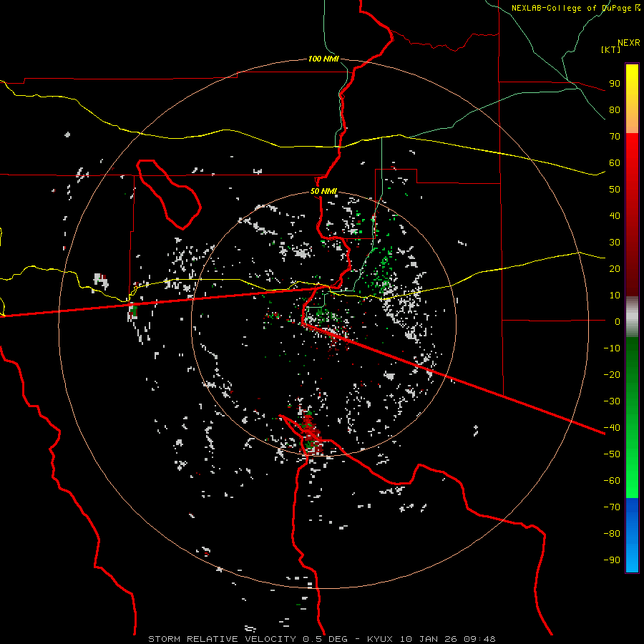Click the KT units label above the scale
The height and width of the screenshot is (644, 644).
pyautogui.click(x=610, y=49)
